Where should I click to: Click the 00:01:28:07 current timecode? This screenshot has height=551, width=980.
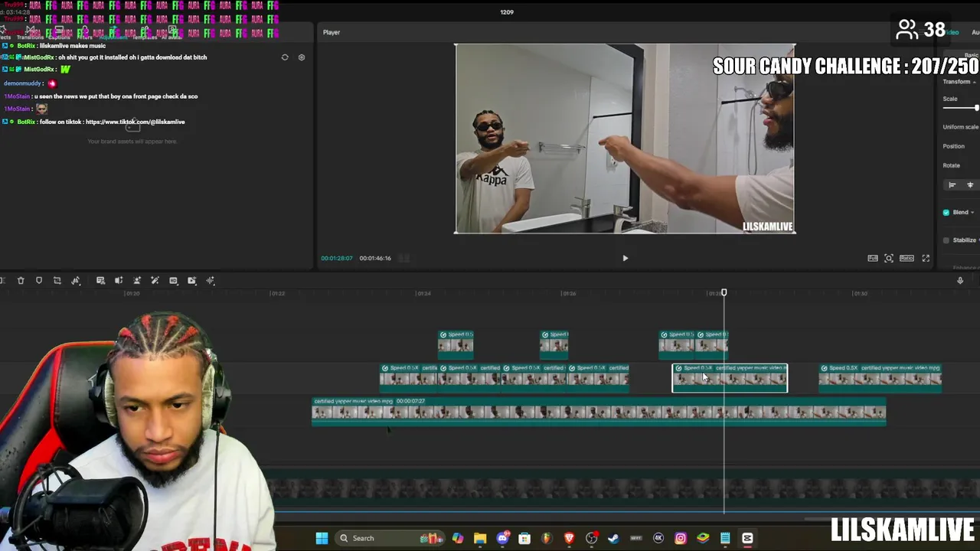point(337,259)
